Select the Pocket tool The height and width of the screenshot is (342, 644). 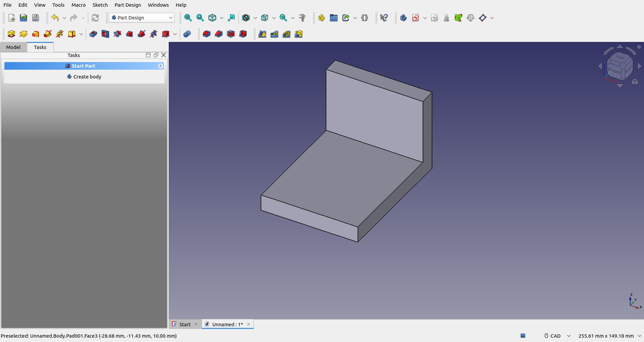(93, 34)
